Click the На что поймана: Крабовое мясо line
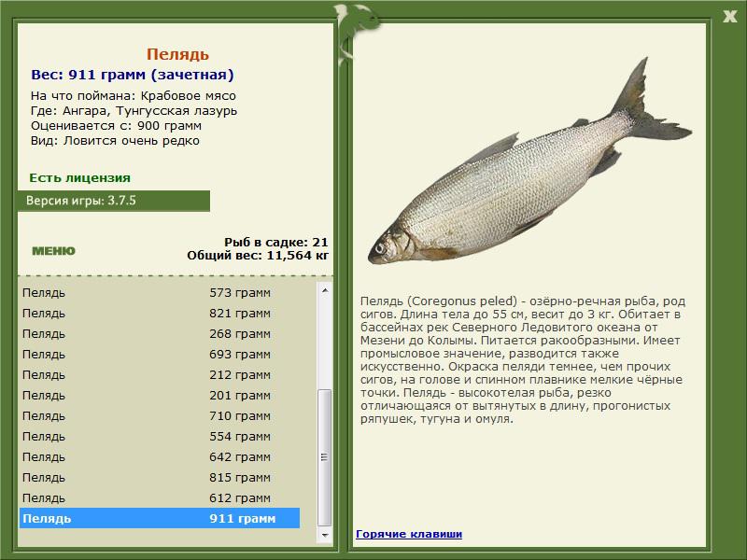 [x=134, y=96]
